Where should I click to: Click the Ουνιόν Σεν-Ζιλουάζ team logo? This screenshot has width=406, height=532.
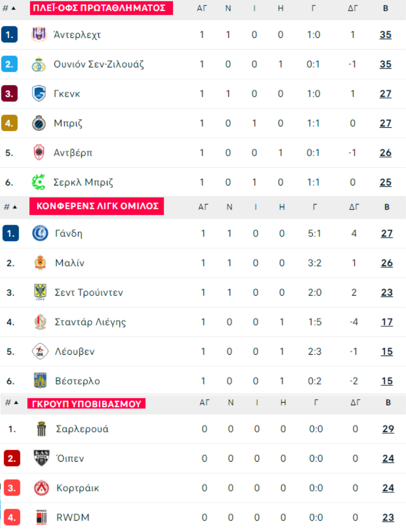(x=39, y=64)
